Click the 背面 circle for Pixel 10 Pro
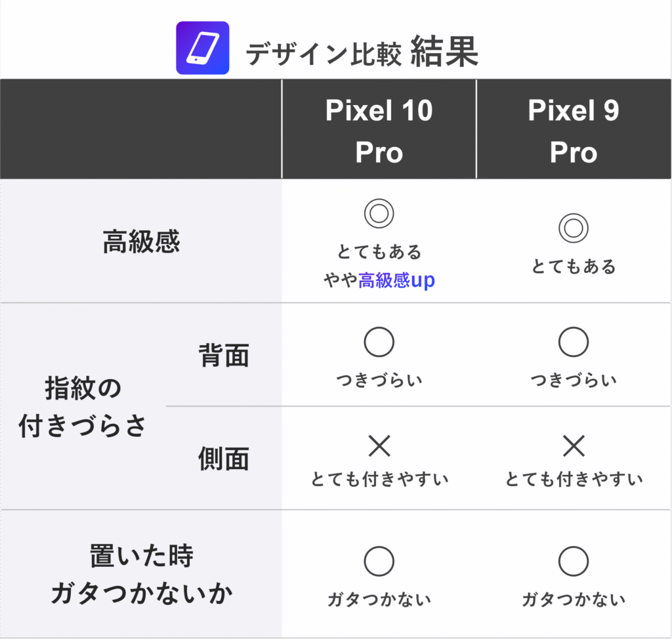Image resolution: width=672 pixels, height=639 pixels. pos(379,341)
